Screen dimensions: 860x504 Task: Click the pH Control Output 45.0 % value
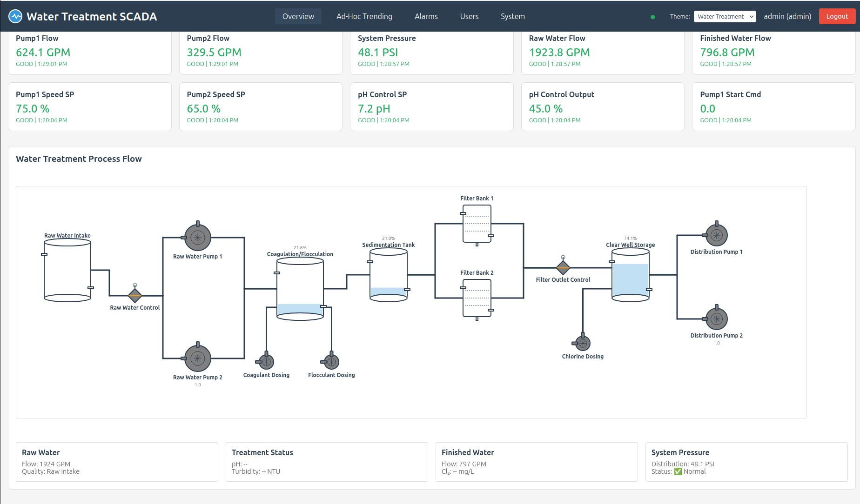[546, 109]
